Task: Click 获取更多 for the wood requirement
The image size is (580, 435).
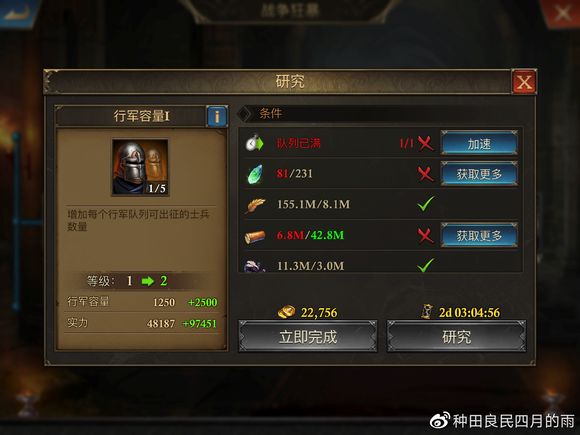Action: coord(479,235)
